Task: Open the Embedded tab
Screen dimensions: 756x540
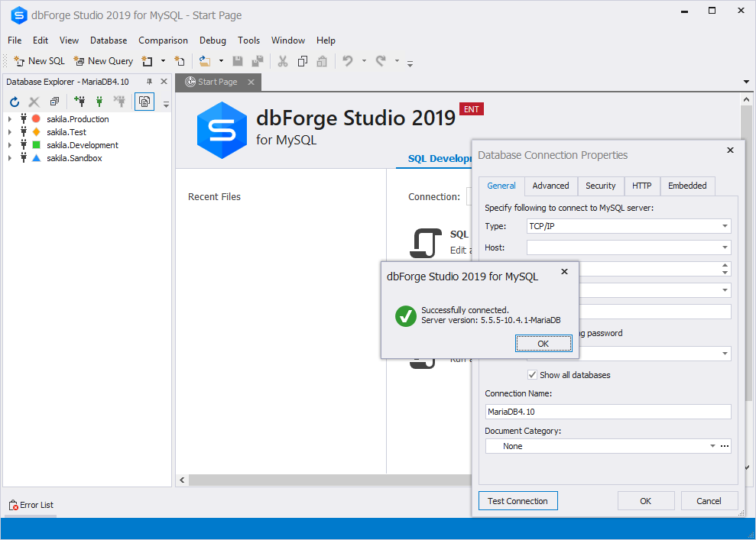Action: (687, 186)
